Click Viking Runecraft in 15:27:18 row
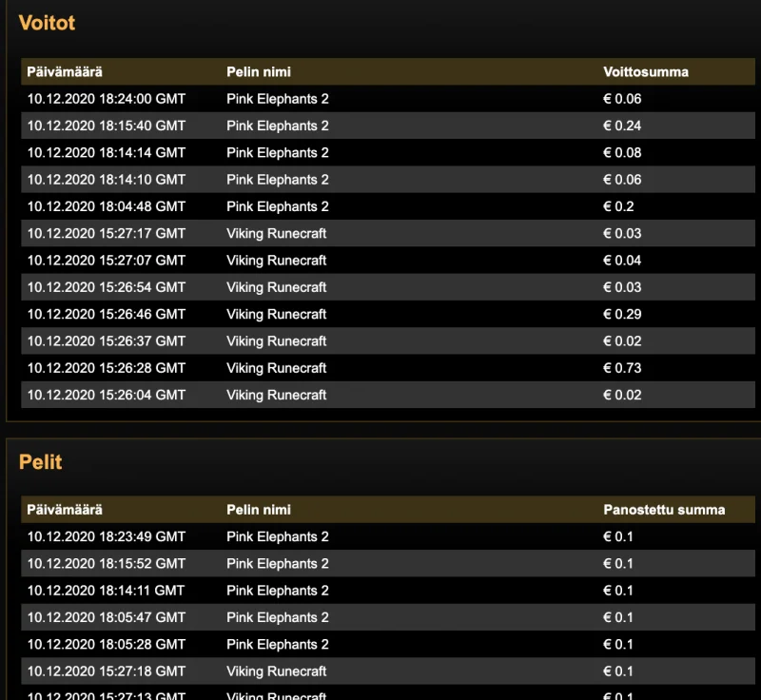 [x=277, y=671]
